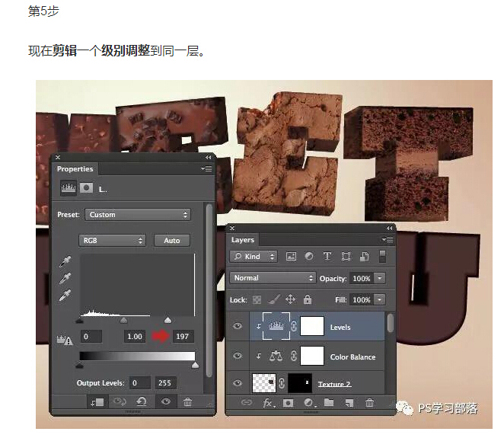Click view previous state icon in Properties

point(120,401)
